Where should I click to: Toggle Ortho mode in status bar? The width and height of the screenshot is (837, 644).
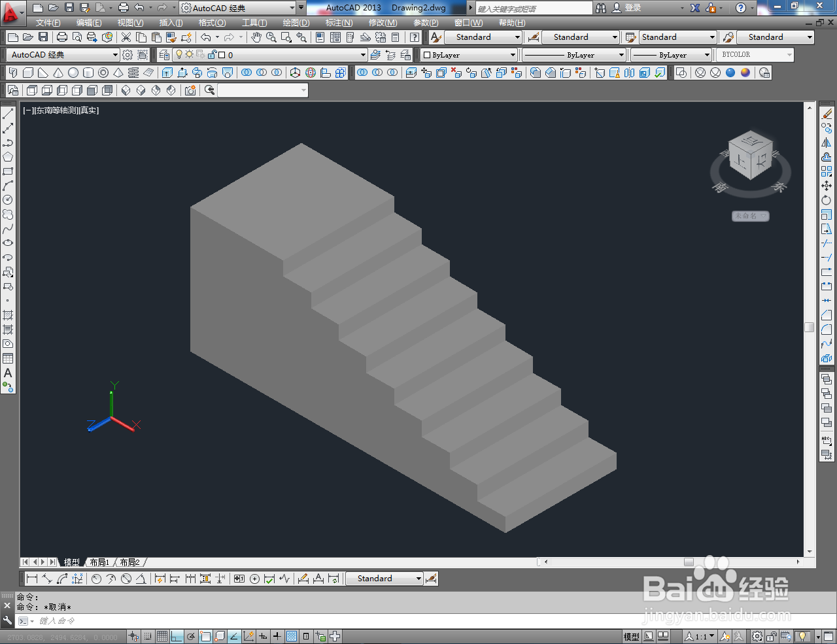click(177, 636)
